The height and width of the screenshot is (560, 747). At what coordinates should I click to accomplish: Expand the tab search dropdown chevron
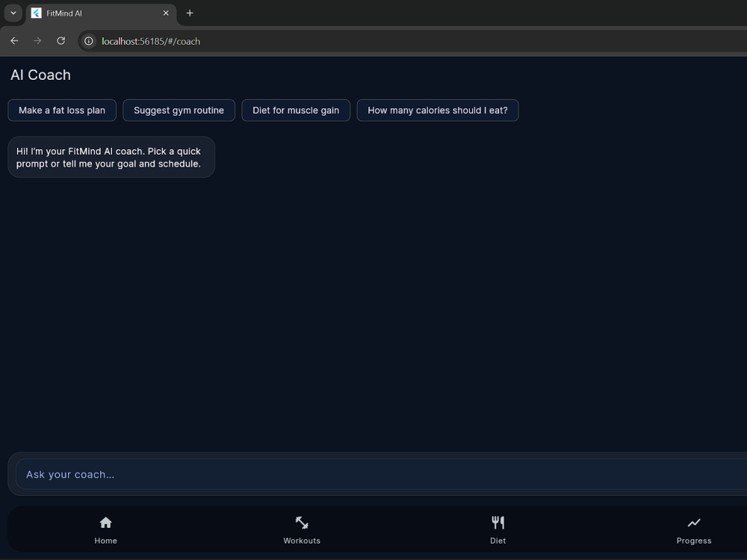coord(13,13)
